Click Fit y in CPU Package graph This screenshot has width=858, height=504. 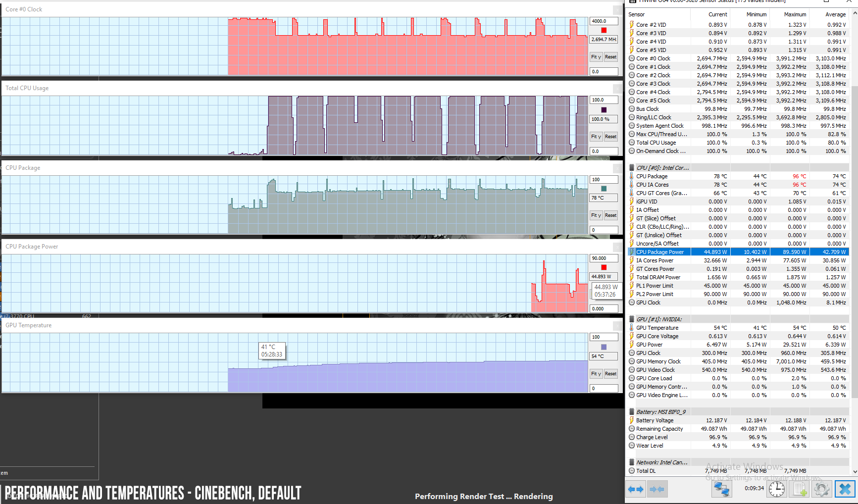(596, 215)
